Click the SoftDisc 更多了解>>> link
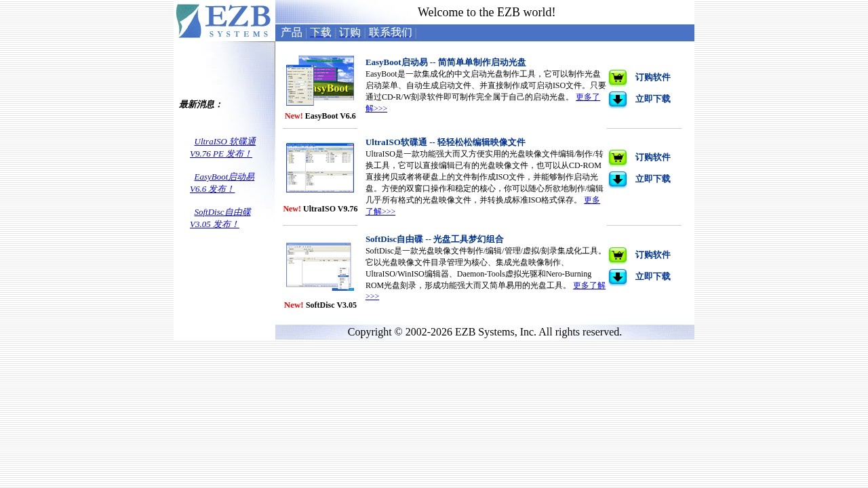 click(486, 291)
